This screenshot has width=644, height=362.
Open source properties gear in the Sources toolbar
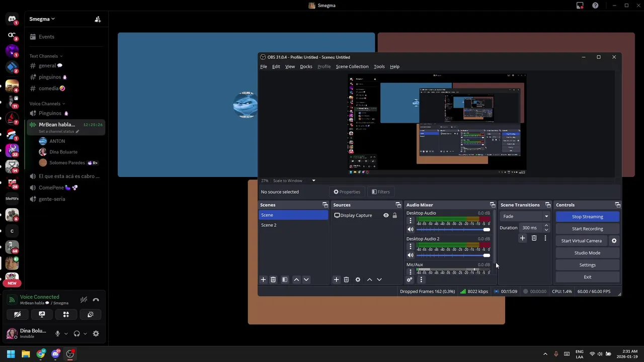tap(358, 280)
